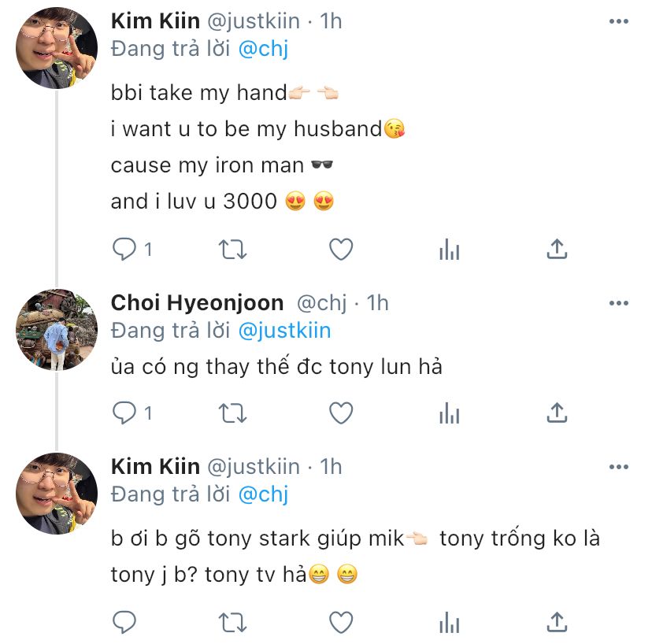Screen dimensions: 652x644
Task: Open @justkiin mention in Choi's reply
Action: [x=284, y=331]
